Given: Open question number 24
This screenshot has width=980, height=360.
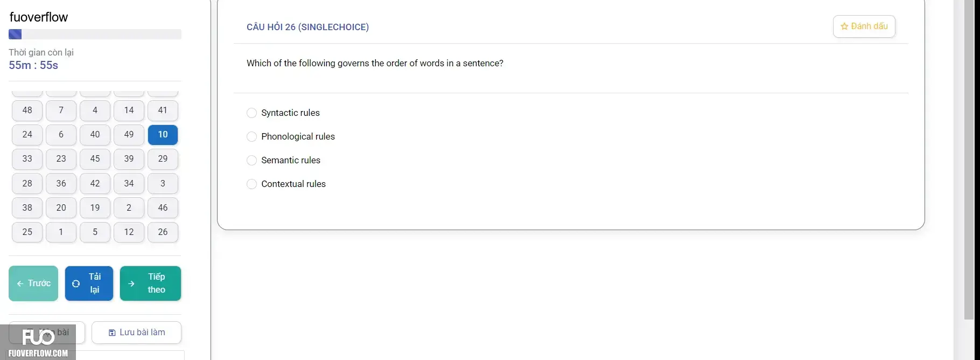Looking at the screenshot, I should point(27,135).
